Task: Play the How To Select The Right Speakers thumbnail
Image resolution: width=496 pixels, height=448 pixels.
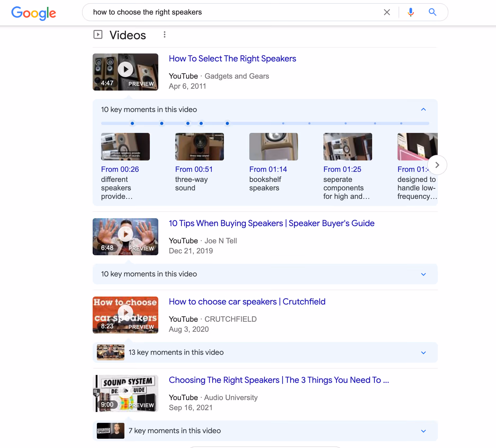Action: pos(125,72)
